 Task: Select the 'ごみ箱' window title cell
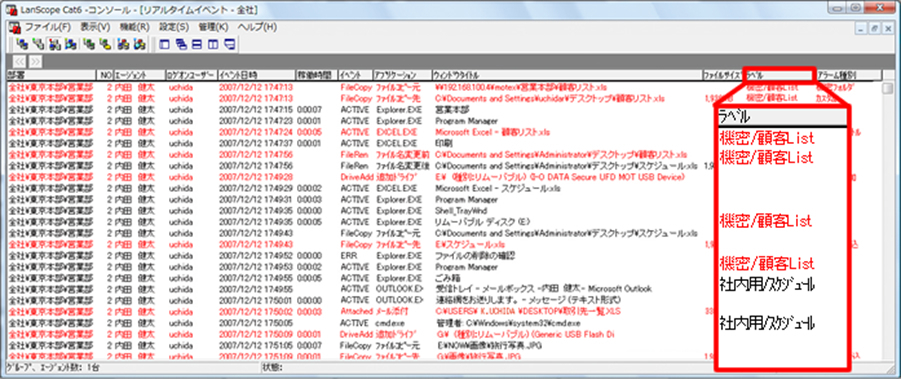[448, 278]
